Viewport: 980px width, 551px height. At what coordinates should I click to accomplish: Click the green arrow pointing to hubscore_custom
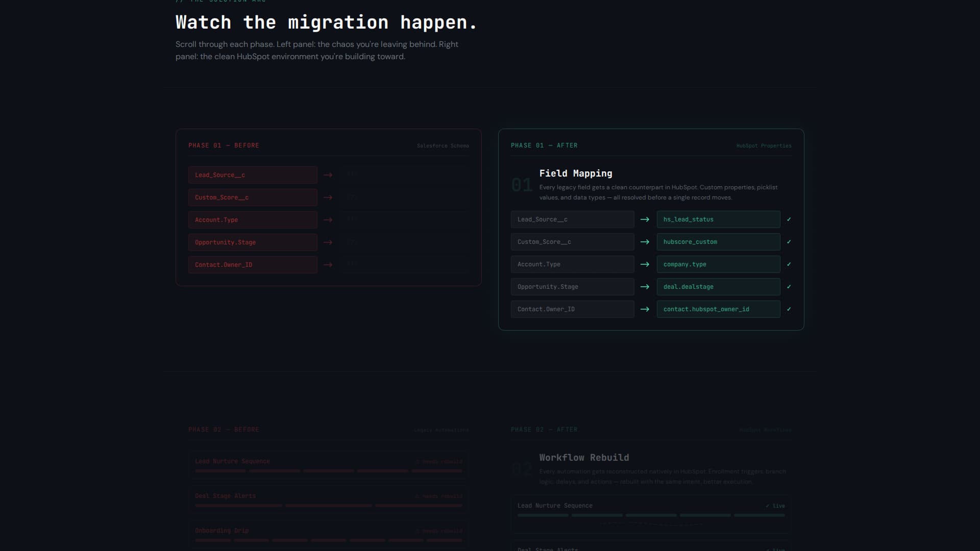645,242
